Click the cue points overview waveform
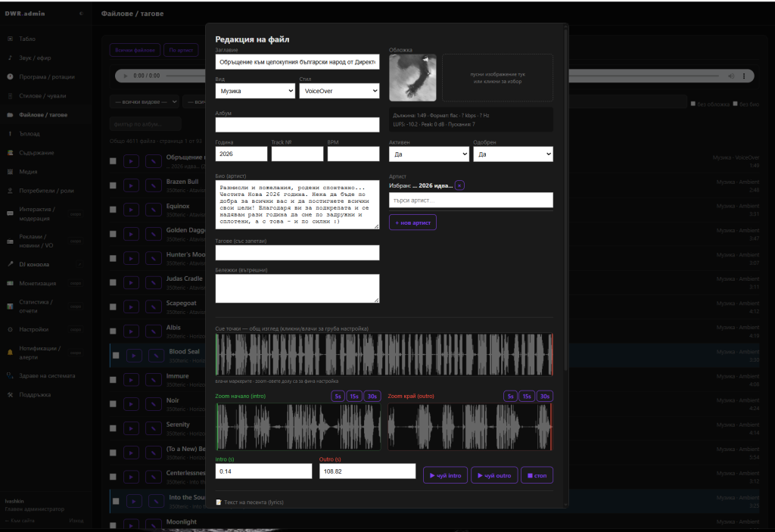775x532 pixels. [384, 354]
